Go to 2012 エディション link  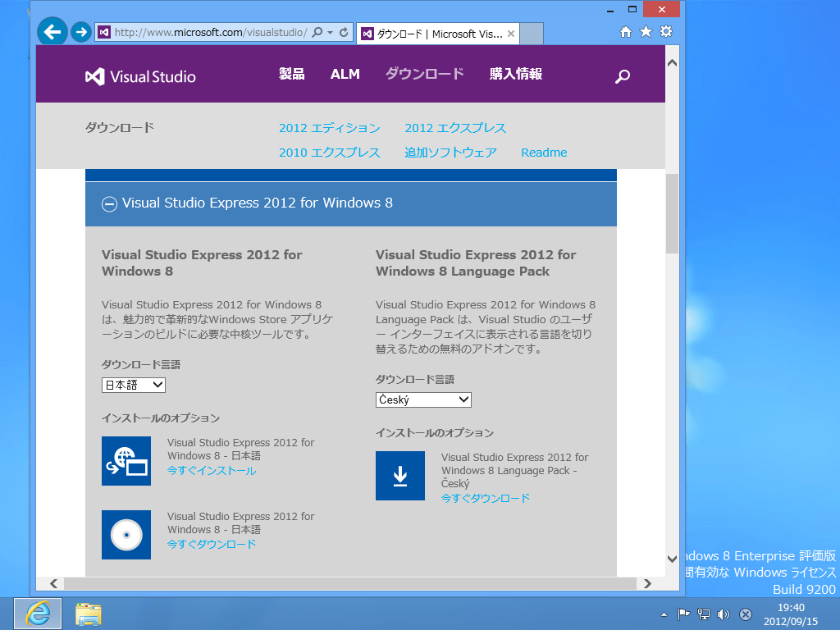(x=330, y=128)
